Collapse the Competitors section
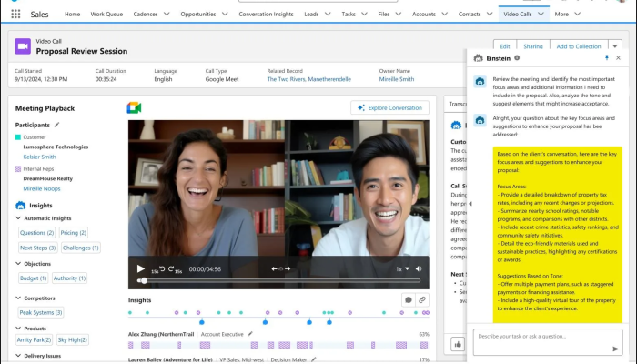The width and height of the screenshot is (637, 364). tap(18, 298)
